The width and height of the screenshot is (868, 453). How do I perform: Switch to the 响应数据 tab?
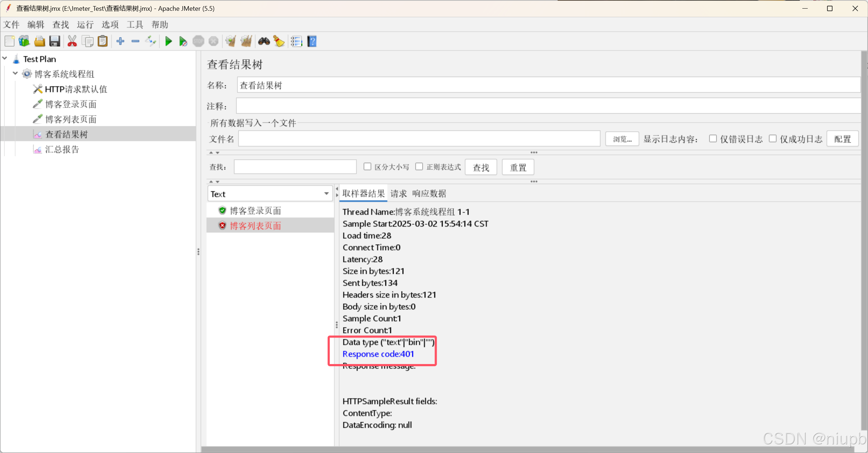429,194
